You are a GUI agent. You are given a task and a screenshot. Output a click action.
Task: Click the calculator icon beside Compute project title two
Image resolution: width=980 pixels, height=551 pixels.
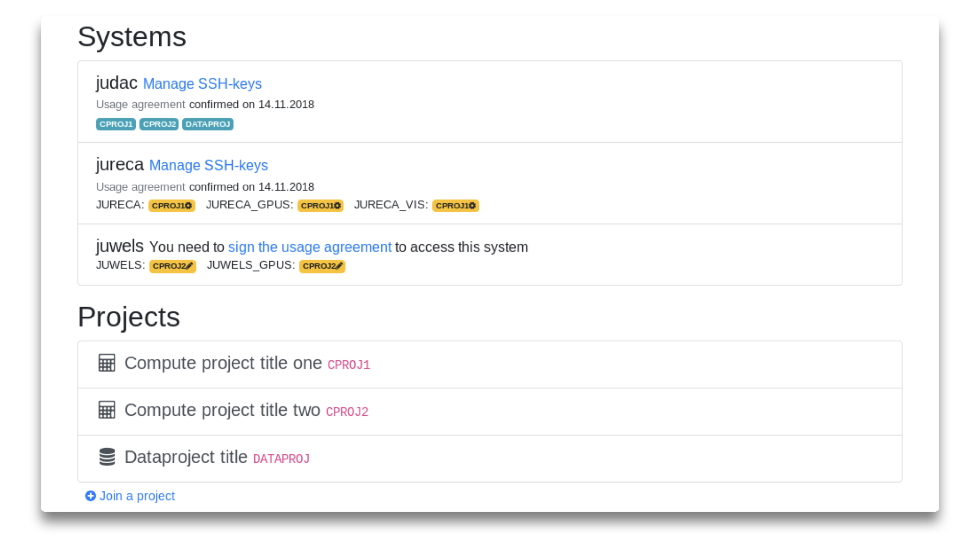[107, 410]
